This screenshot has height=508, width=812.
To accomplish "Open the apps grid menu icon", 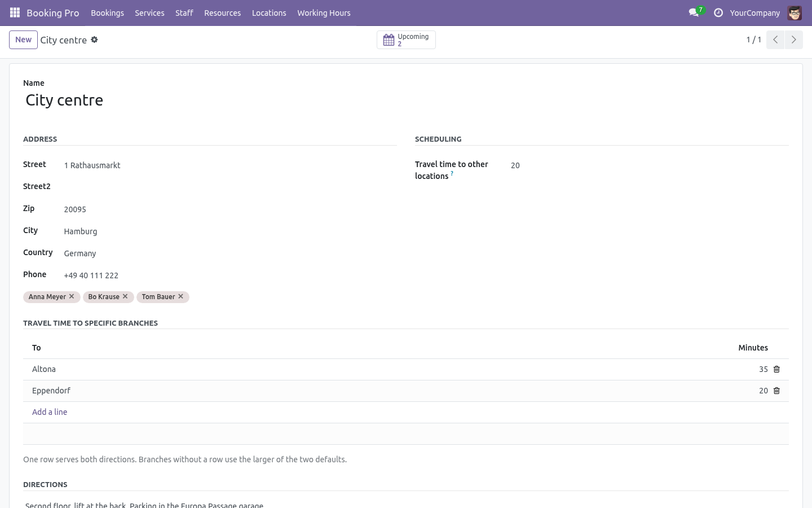I will coord(15,12).
